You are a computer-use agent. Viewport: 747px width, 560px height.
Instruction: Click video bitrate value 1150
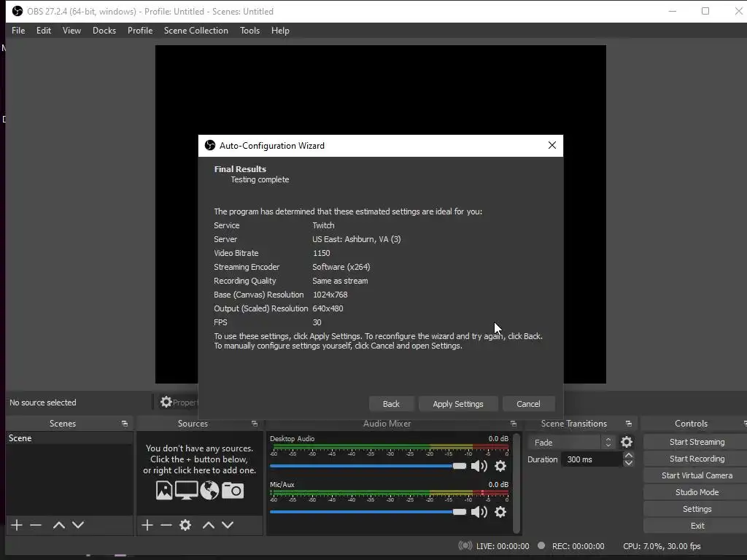pyautogui.click(x=321, y=253)
